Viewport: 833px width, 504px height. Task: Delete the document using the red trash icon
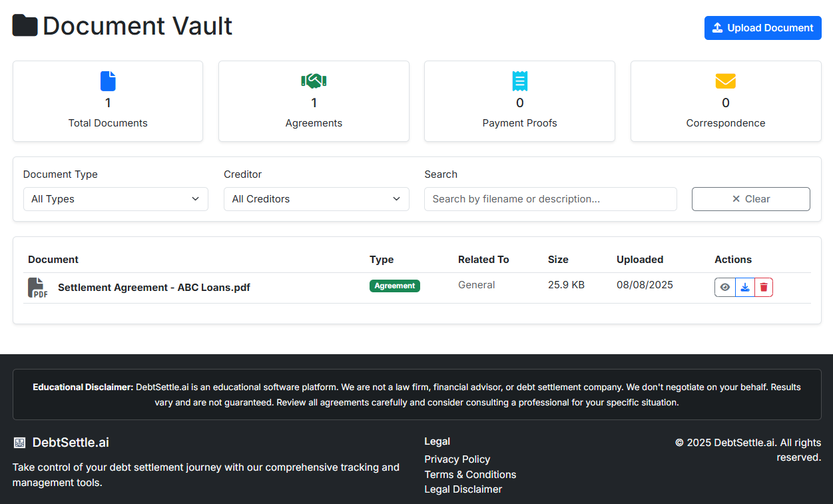coord(764,287)
